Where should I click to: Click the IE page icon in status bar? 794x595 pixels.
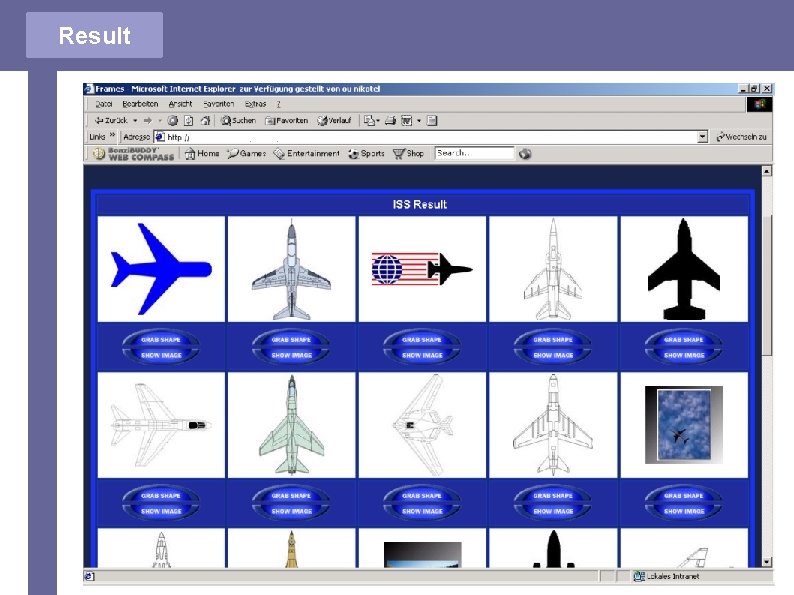pos(90,576)
